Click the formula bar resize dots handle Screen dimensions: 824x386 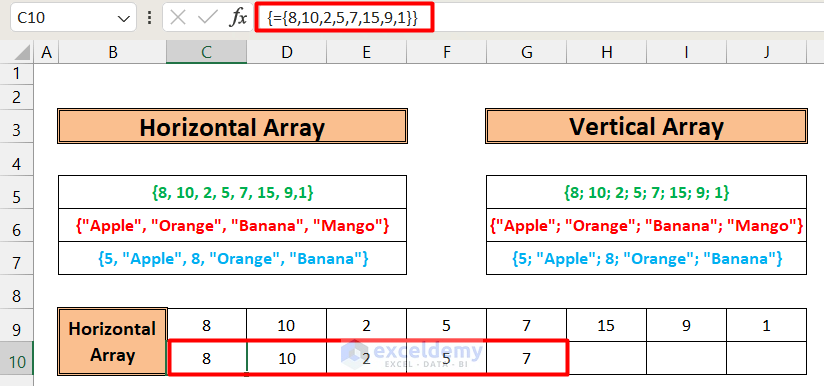[150, 18]
